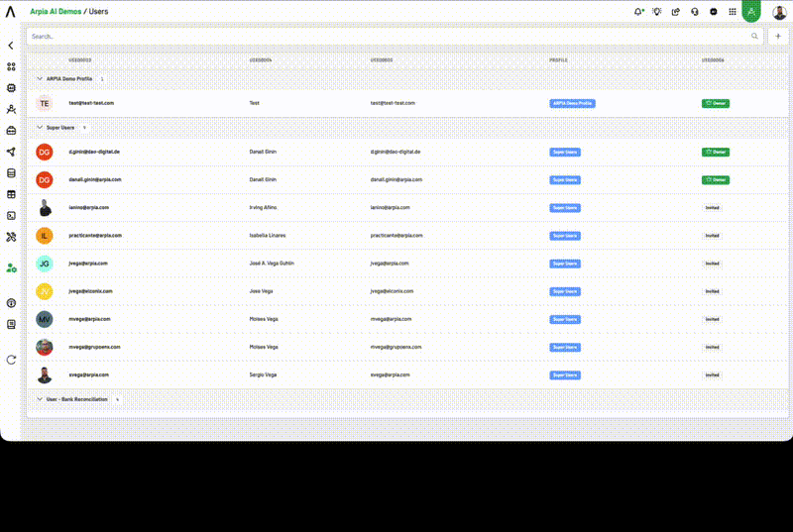Click the magnifier search icon
The height and width of the screenshot is (532, 793).
754,36
